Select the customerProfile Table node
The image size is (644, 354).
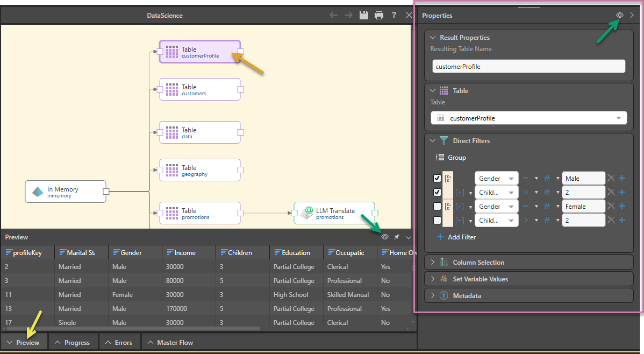pyautogui.click(x=200, y=52)
